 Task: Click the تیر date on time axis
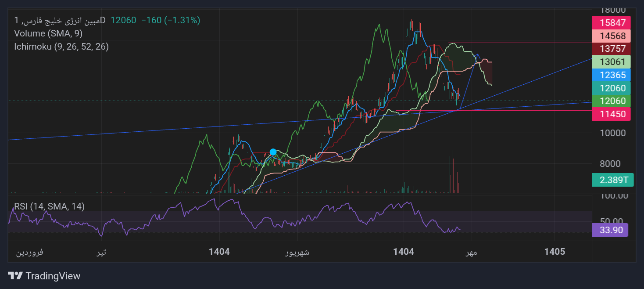pyautogui.click(x=102, y=252)
